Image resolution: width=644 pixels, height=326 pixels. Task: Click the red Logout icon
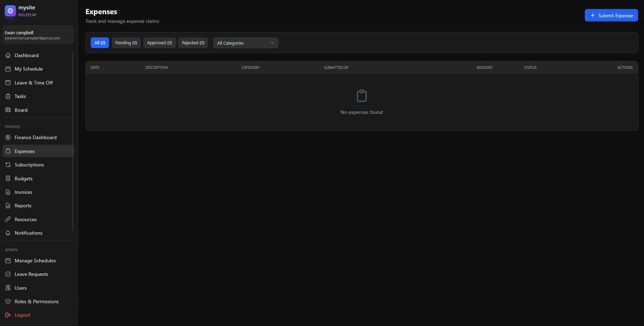click(x=8, y=315)
